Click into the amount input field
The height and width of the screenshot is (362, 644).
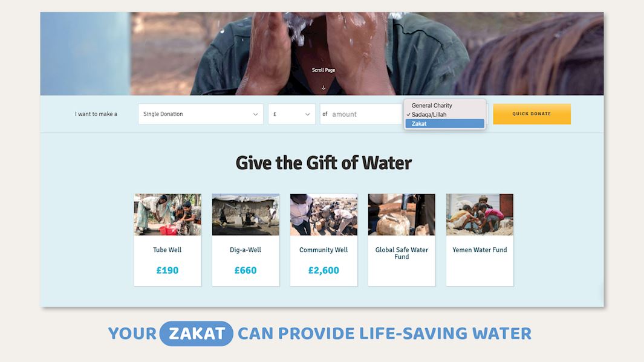(x=361, y=114)
